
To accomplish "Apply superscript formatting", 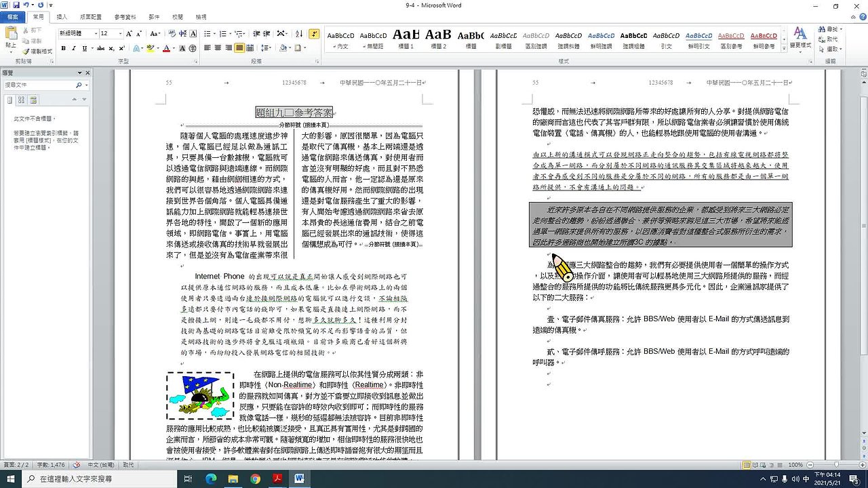I will [x=121, y=48].
